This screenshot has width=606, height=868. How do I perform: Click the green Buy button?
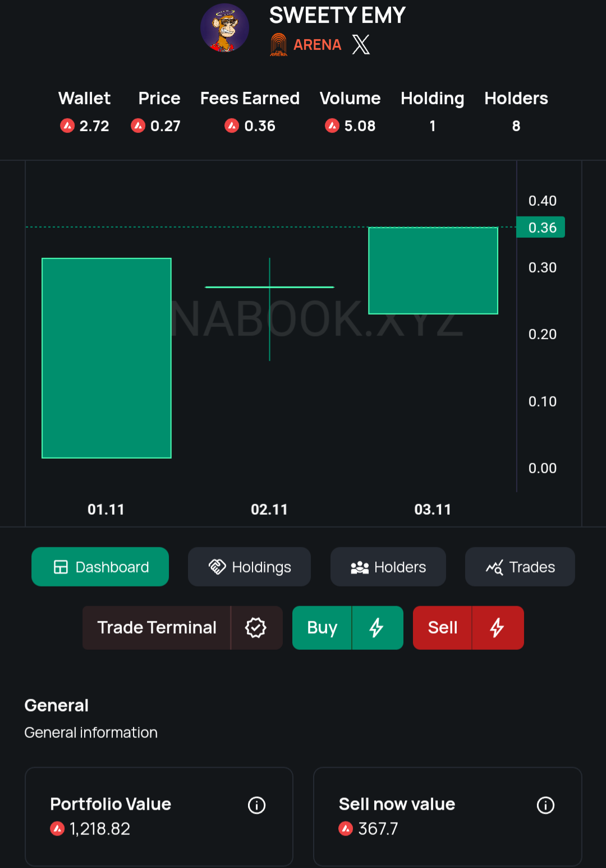pyautogui.click(x=322, y=627)
